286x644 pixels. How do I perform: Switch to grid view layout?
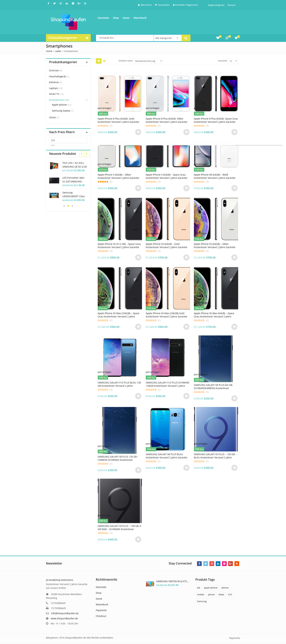[x=99, y=61]
